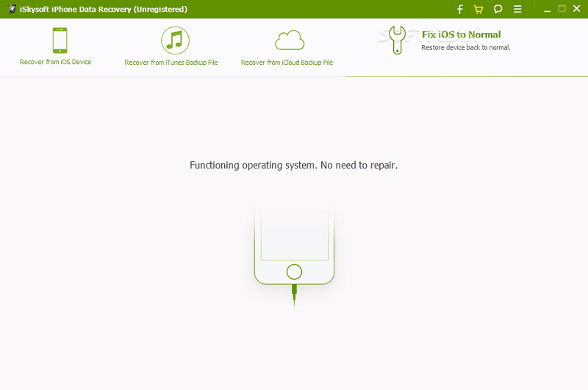This screenshot has width=588, height=390.
Task: Open the Facebook page icon
Action: pyautogui.click(x=460, y=9)
